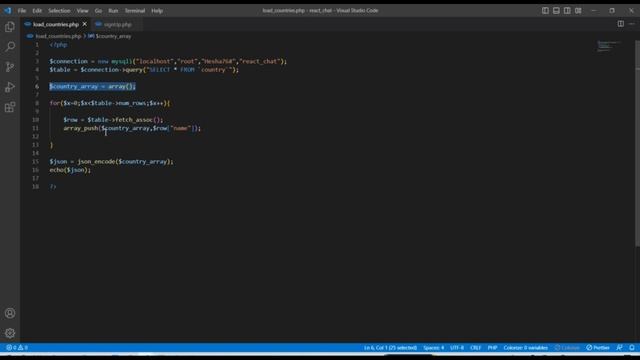Open the editor More Actions ellipsis
The height and width of the screenshot is (360, 640).
631,24
